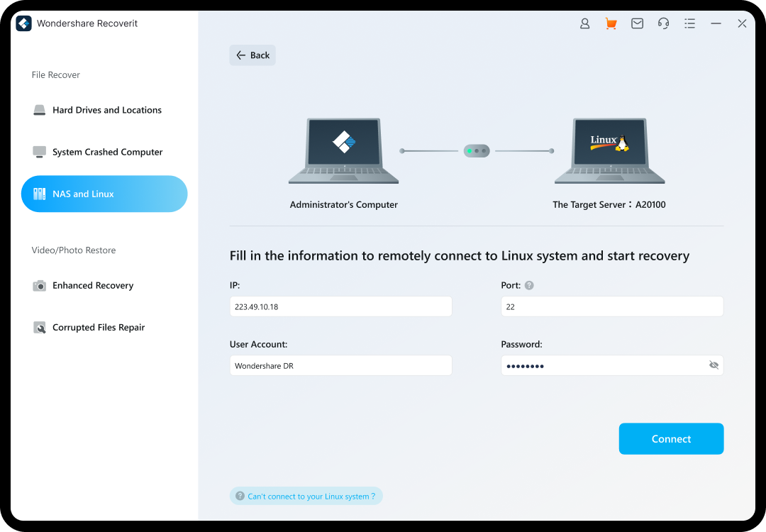The height and width of the screenshot is (532, 766).
Task: Click the Administrator's Computer laptop image
Action: pyautogui.click(x=343, y=151)
